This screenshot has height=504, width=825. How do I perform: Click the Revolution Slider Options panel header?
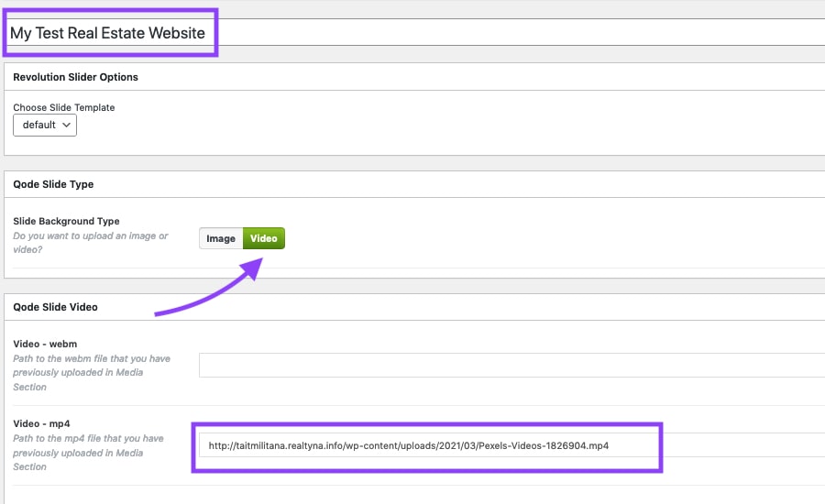(x=414, y=77)
